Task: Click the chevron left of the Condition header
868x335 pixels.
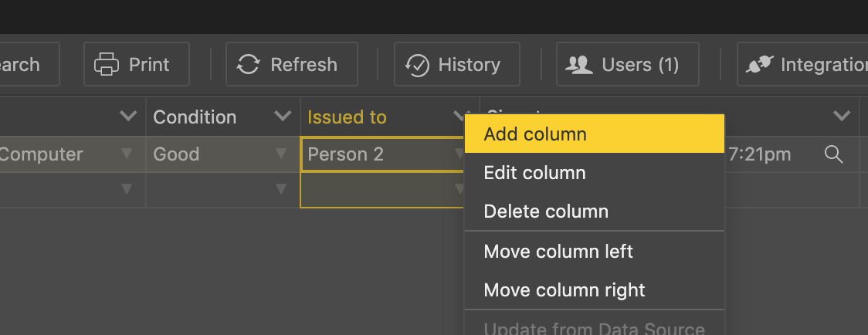Action: pos(128,117)
